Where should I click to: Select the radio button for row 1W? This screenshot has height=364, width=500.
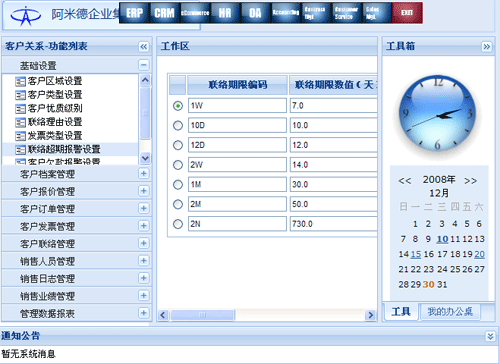point(178,106)
